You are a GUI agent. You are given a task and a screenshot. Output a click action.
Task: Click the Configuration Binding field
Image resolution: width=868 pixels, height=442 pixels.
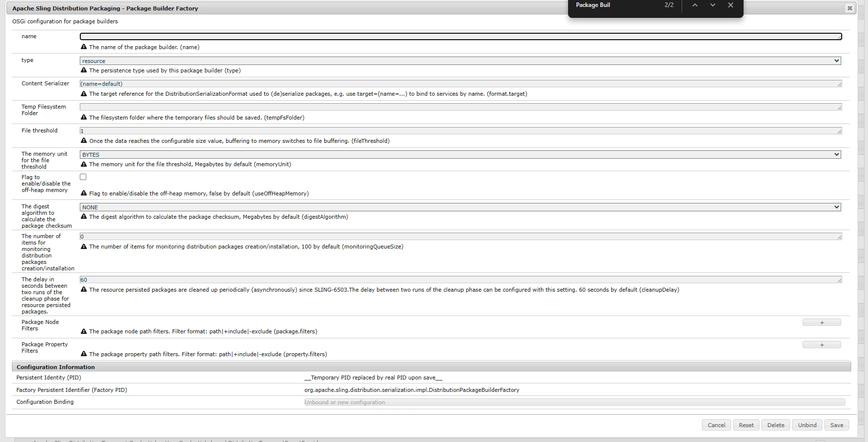[x=575, y=402]
